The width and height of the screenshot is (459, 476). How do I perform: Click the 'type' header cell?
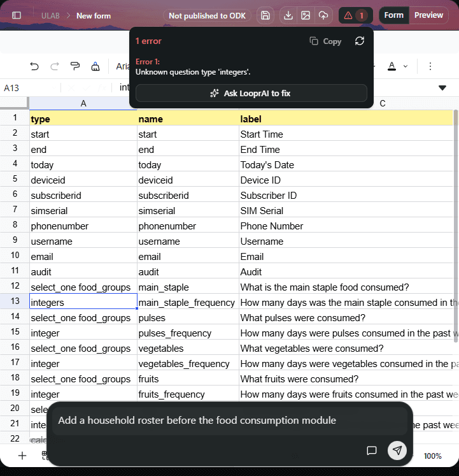click(83, 118)
